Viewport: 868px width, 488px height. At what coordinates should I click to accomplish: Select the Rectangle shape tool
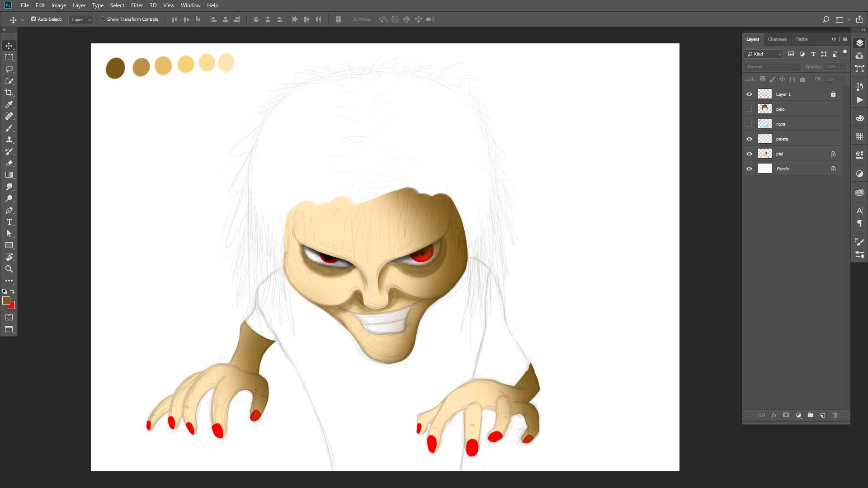coord(9,245)
